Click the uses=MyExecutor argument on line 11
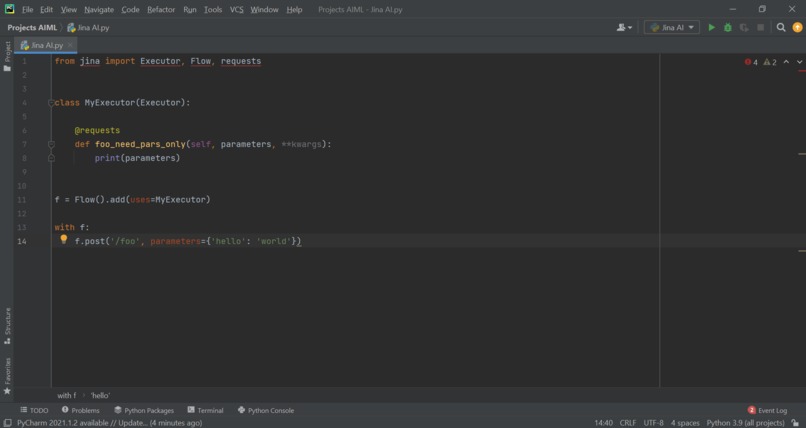This screenshot has height=428, width=806. tap(168, 200)
